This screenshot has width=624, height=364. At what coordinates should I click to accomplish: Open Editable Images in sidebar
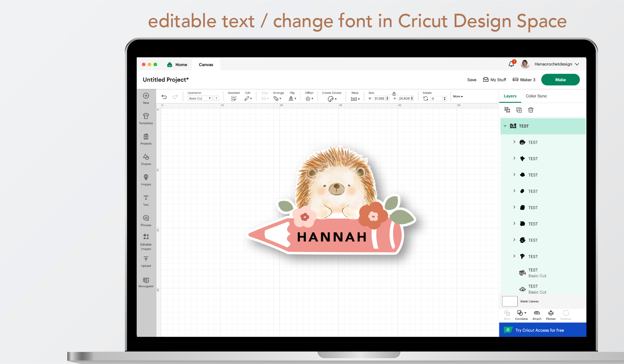146,242
